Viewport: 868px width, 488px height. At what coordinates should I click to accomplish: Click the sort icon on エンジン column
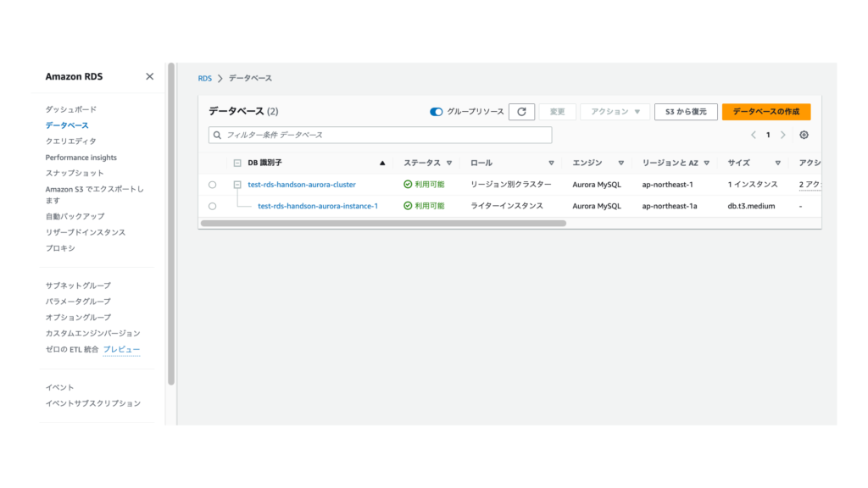620,163
